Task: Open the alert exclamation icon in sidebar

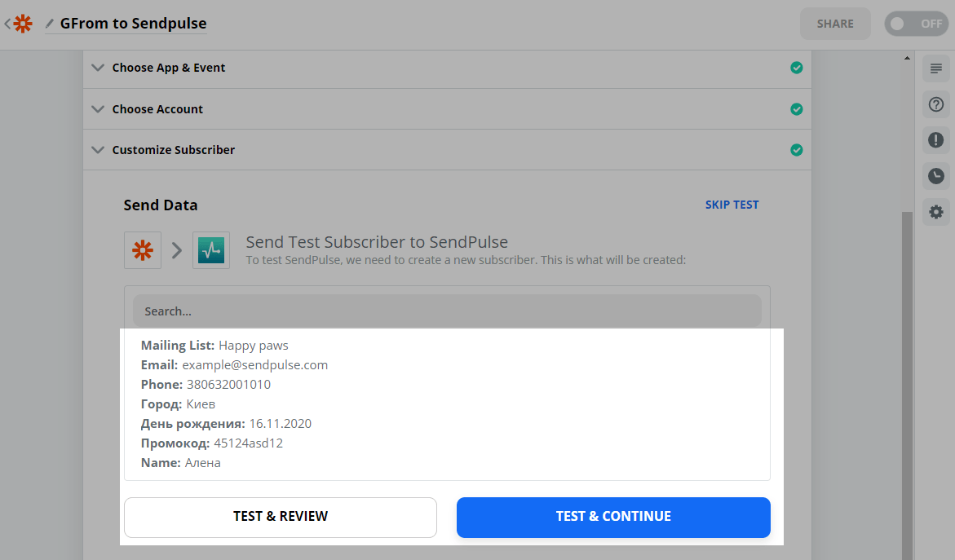Action: click(935, 140)
